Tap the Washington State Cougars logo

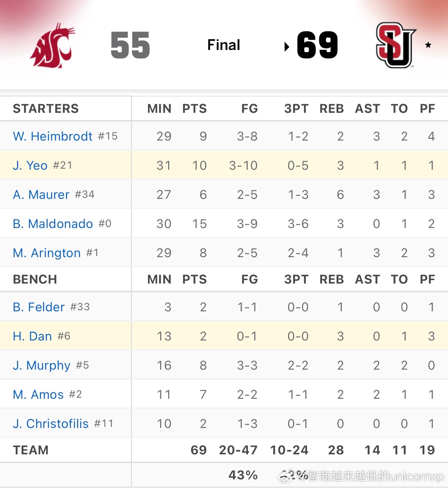(x=52, y=45)
